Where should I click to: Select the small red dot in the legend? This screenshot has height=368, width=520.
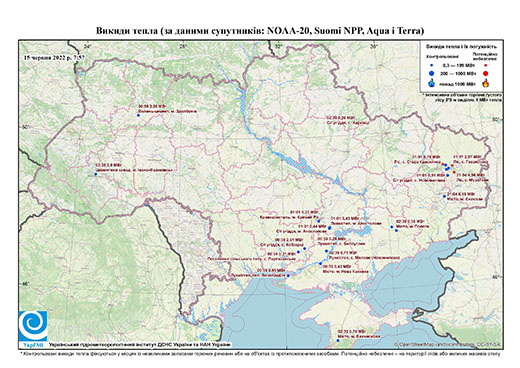(x=486, y=65)
